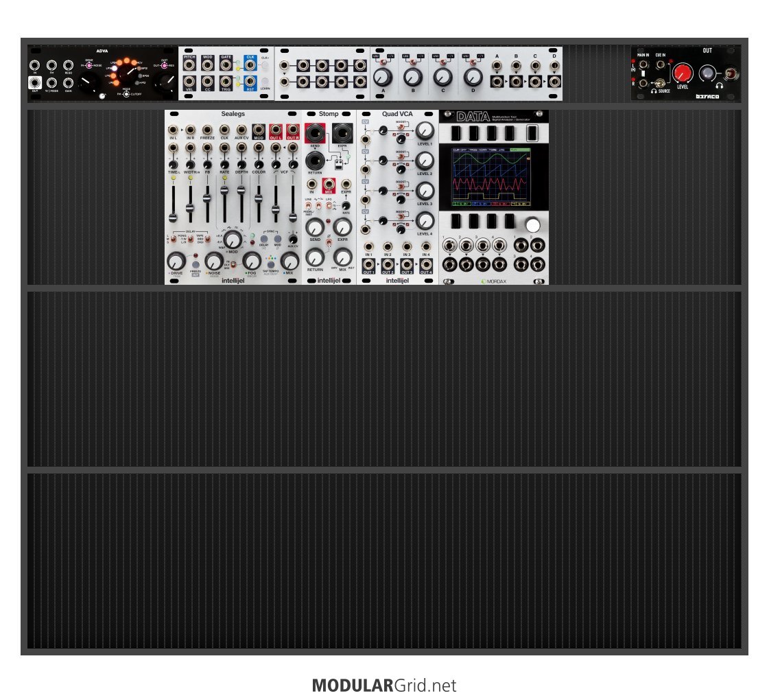Click the blue CLK jack

250,65
